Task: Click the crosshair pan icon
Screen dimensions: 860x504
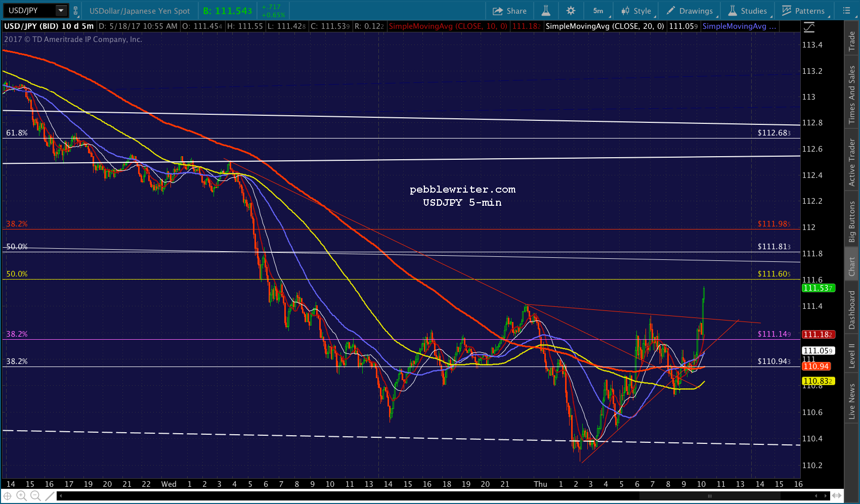Action: click(x=8, y=496)
